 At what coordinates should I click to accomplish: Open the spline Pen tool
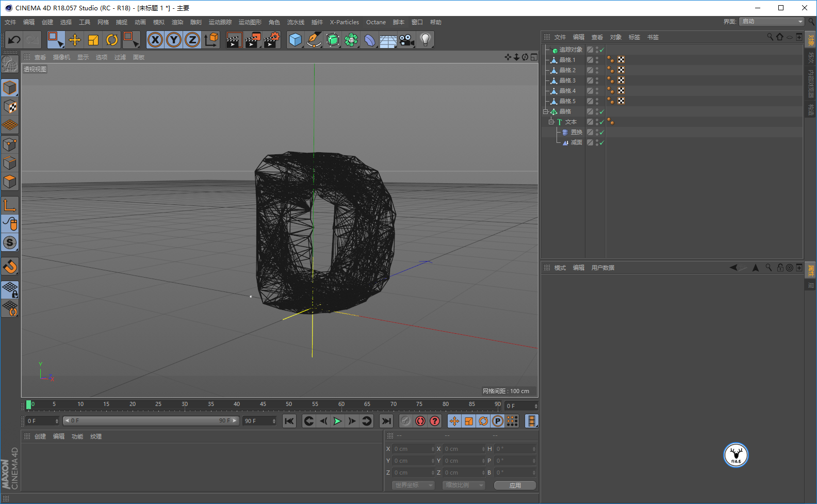point(314,40)
